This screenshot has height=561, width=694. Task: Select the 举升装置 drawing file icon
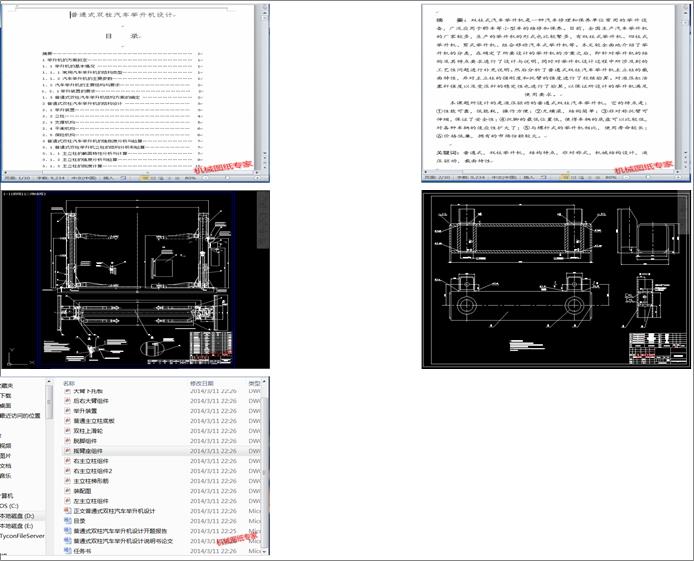pos(68,411)
